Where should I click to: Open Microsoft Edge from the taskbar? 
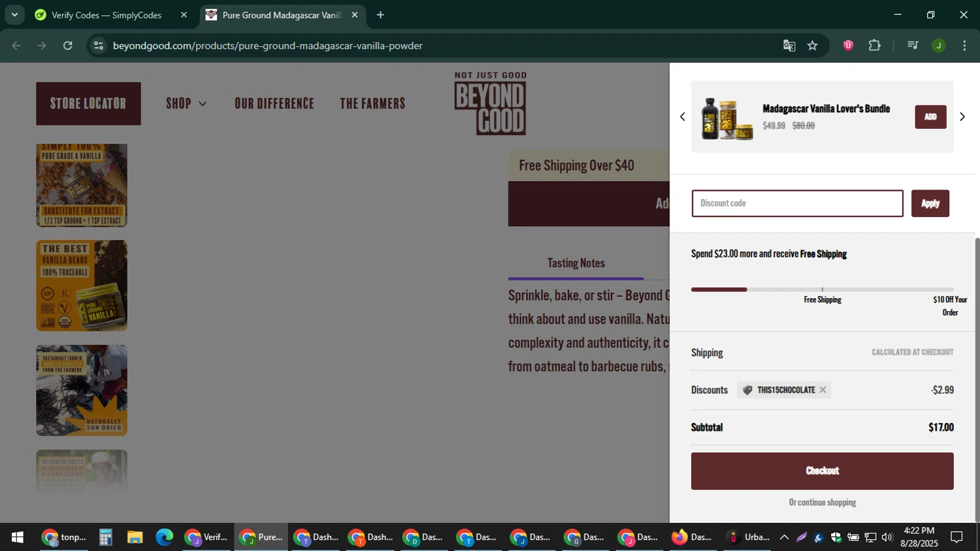click(164, 537)
